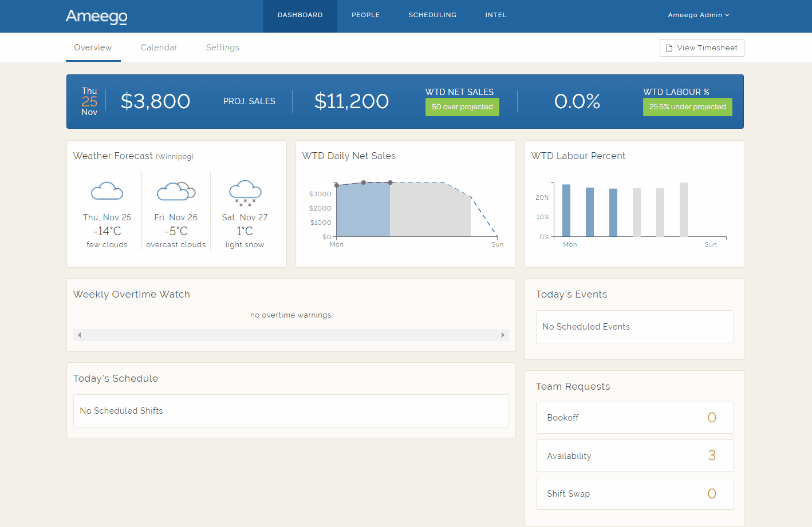This screenshot has width=812, height=527.
Task: Click the View Timesheet button
Action: (701, 48)
